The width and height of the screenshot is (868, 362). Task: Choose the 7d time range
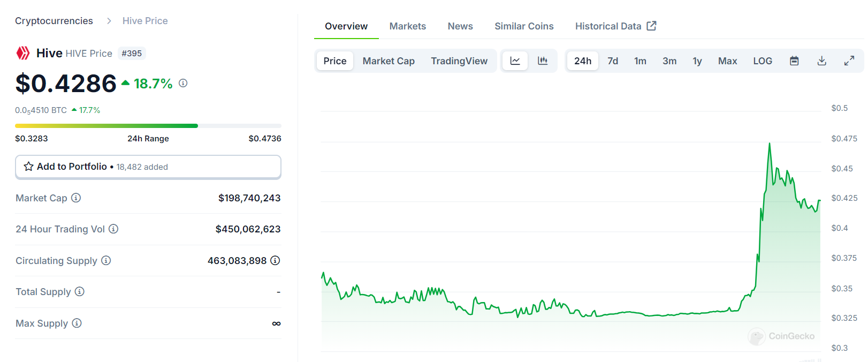pos(613,61)
